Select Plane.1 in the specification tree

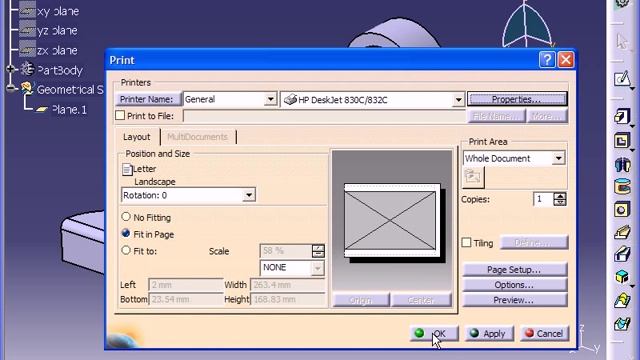pyautogui.click(x=69, y=109)
